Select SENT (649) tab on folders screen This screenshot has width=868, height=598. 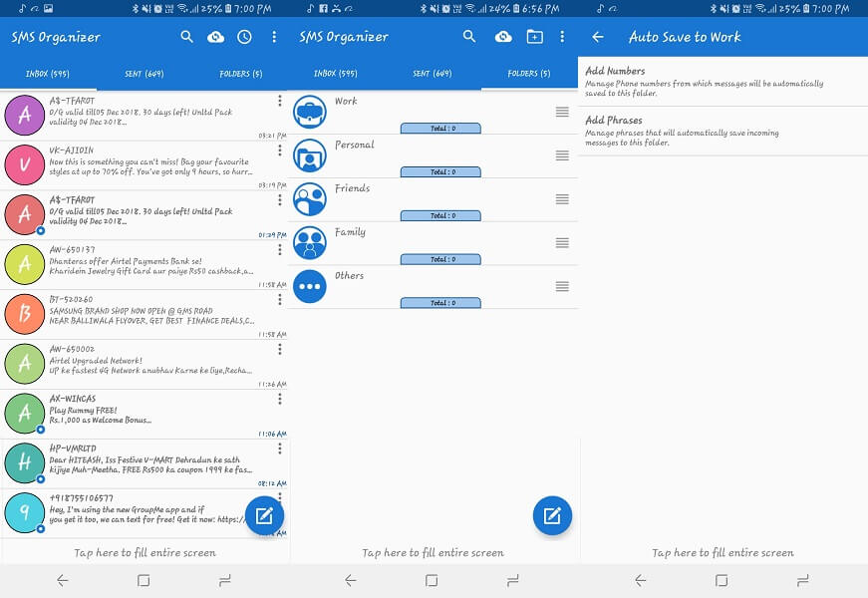pyautogui.click(x=433, y=74)
